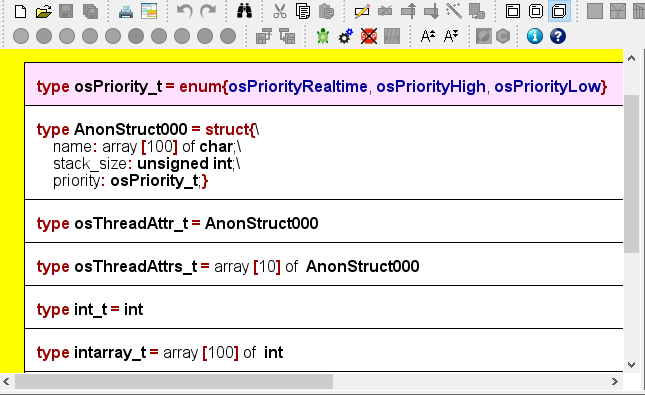Click the Alternative (IF) element icon
645x395 pixels.
coord(618,12)
